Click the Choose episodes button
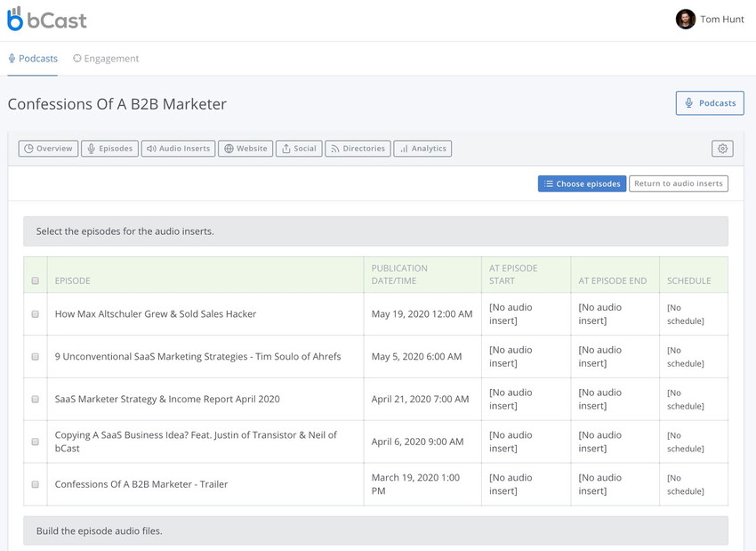Viewport: 756px width, 551px height. [x=582, y=183]
